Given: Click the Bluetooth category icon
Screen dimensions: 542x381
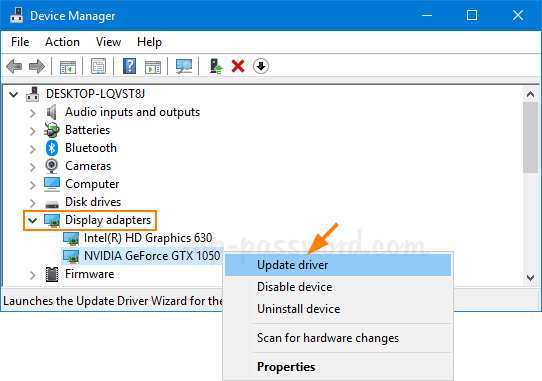Looking at the screenshot, I should 52,148.
